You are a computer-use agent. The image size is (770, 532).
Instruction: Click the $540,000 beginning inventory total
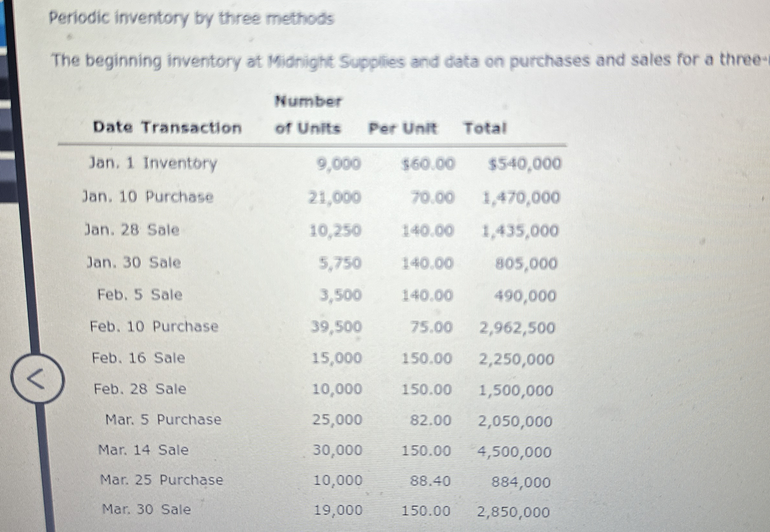[526, 164]
